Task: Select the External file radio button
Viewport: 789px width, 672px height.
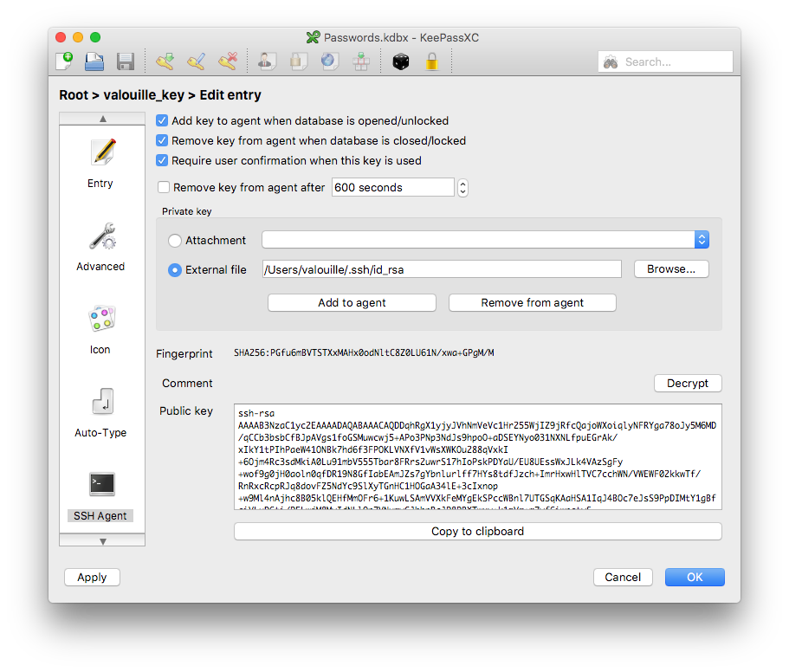Action: (x=175, y=270)
